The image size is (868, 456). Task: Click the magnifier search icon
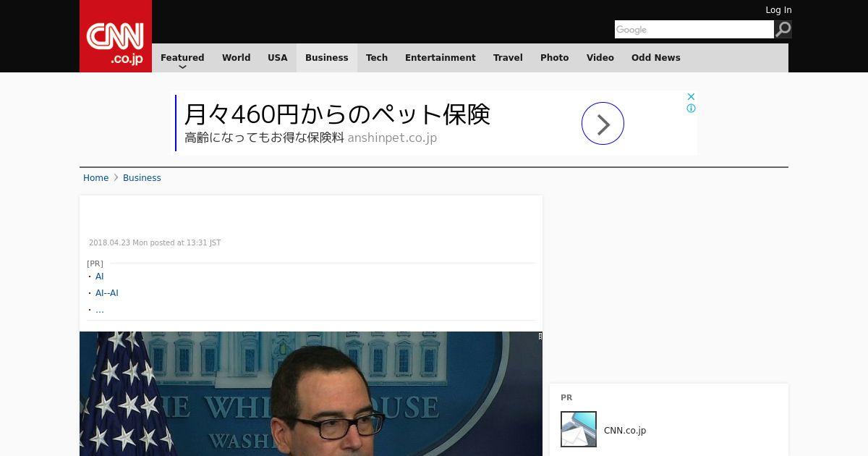(783, 29)
